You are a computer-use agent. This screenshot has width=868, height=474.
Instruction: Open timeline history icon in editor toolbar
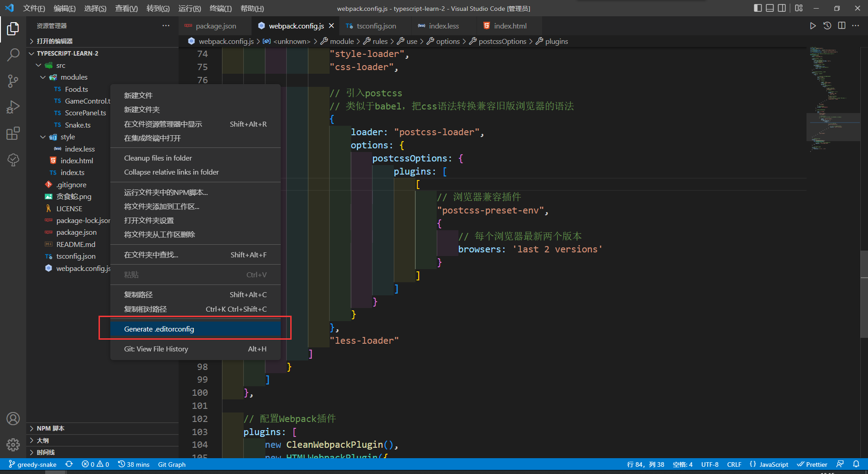(x=827, y=26)
